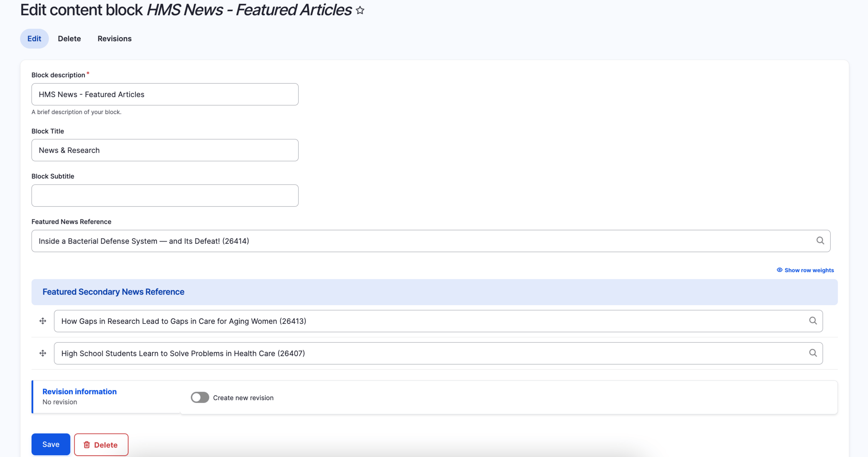Image resolution: width=868 pixels, height=457 pixels.
Task: Click the Block Title input field
Action: (x=165, y=150)
